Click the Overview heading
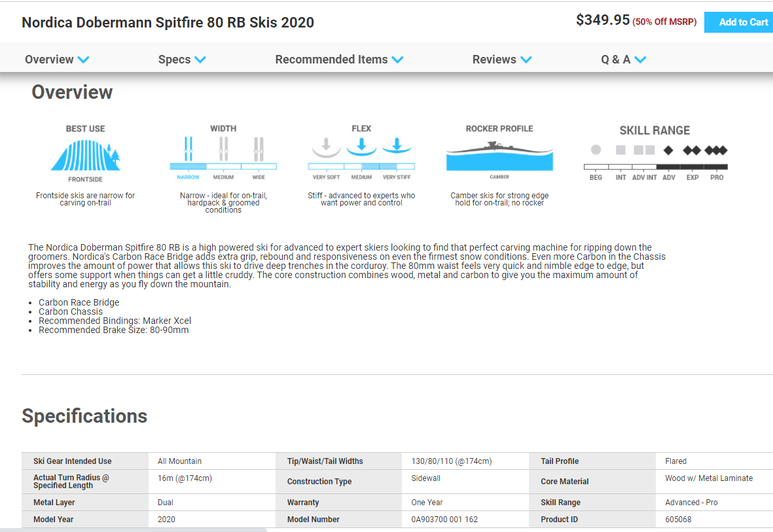 tap(72, 92)
